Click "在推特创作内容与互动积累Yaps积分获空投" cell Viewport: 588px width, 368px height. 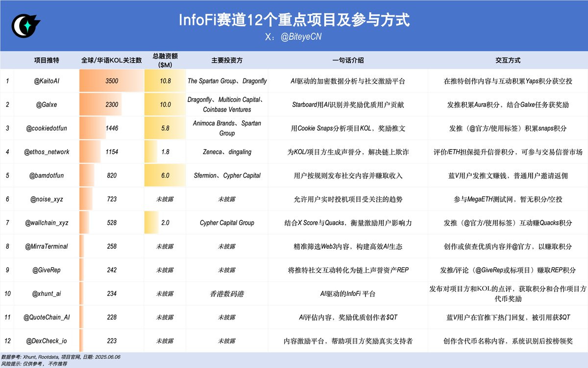[508, 81]
